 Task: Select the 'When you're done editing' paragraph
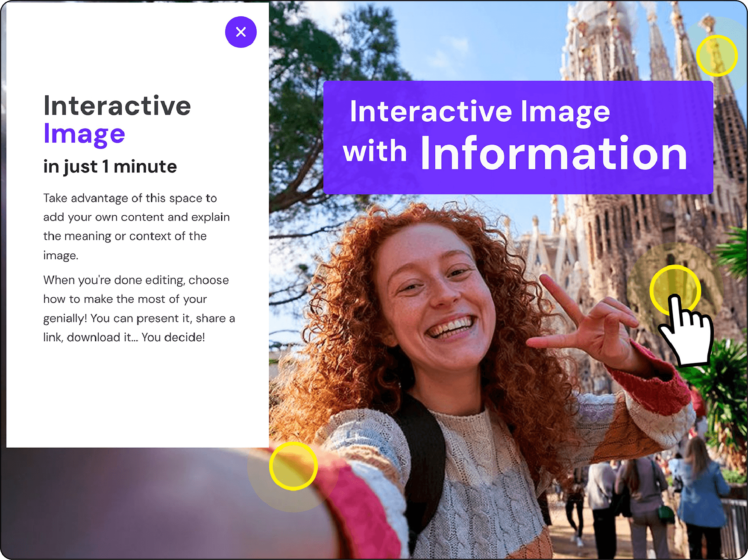[139, 308]
